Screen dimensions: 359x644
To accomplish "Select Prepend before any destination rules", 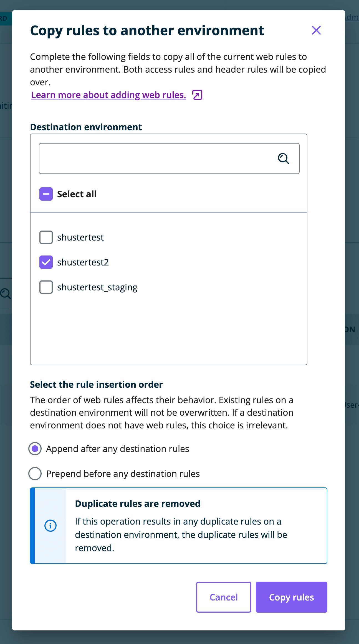I will pyautogui.click(x=35, y=474).
